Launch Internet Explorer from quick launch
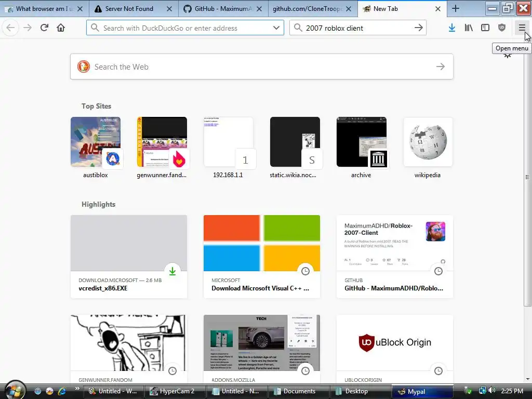532x399 pixels. pyautogui.click(x=62, y=391)
